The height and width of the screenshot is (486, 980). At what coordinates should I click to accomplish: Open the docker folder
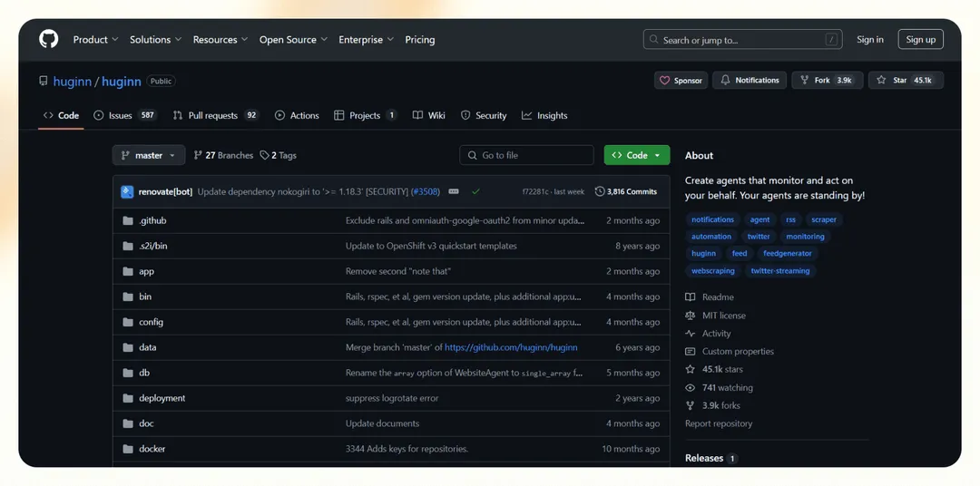tap(152, 449)
